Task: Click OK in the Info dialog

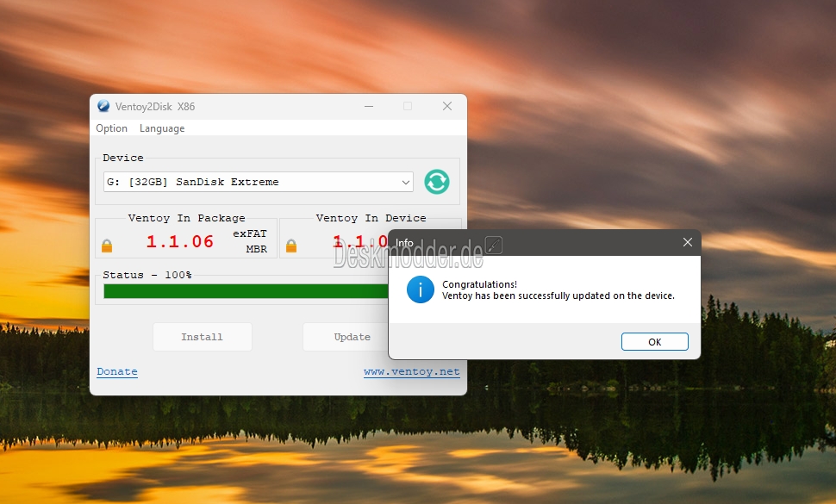Action: pos(655,342)
